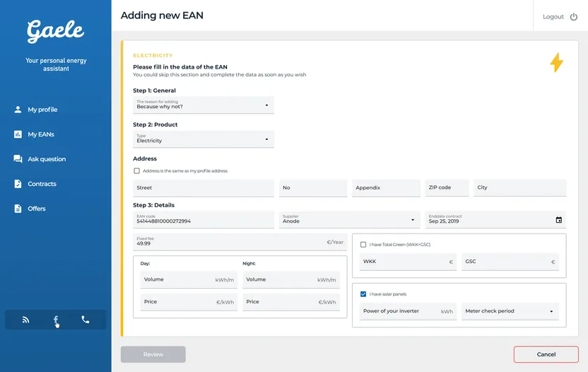This screenshot has width=588, height=372.
Task: Click the My EANs chart icon
Action: [18, 134]
